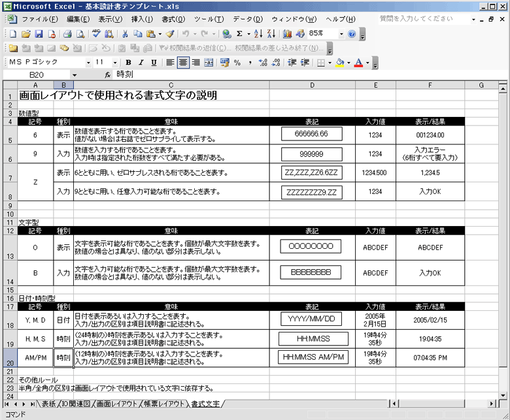Activate the Format Painter brush
510x420 pixels.
pos(171,34)
